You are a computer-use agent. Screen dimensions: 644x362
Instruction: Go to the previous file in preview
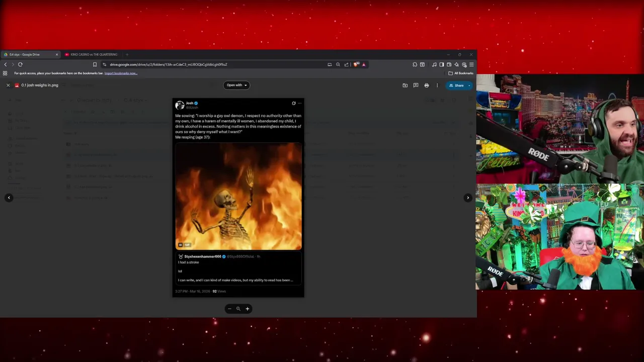point(9,198)
